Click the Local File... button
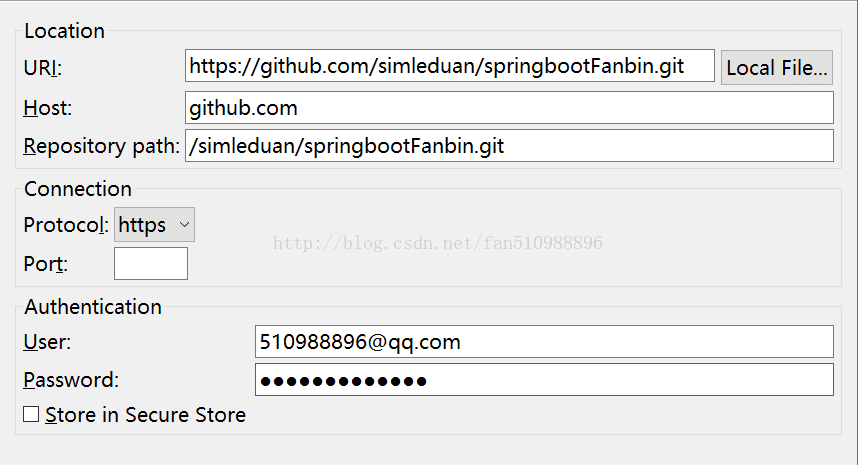The image size is (858, 465). tap(776, 67)
